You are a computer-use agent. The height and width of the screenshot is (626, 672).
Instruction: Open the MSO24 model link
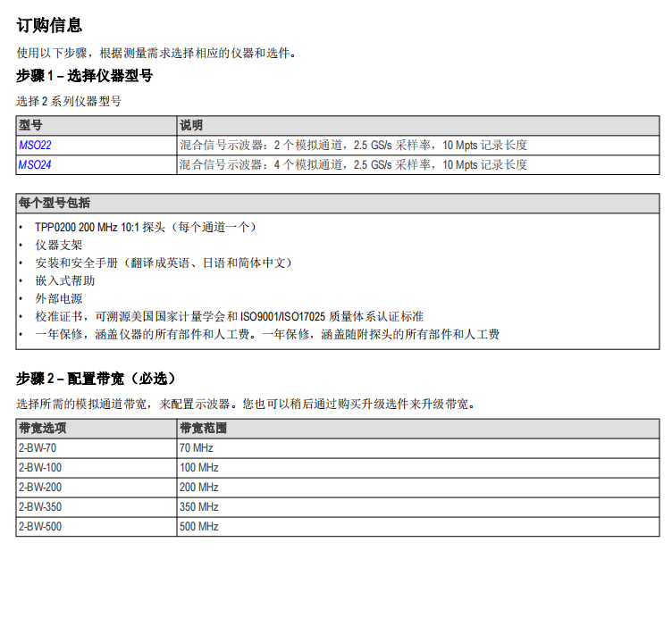coord(35,165)
